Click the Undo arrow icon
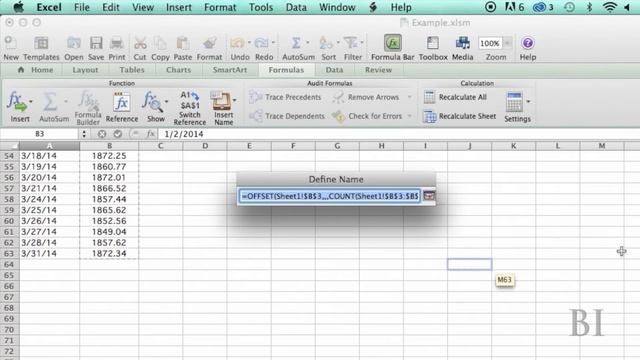The height and width of the screenshot is (360, 640). click(237, 43)
